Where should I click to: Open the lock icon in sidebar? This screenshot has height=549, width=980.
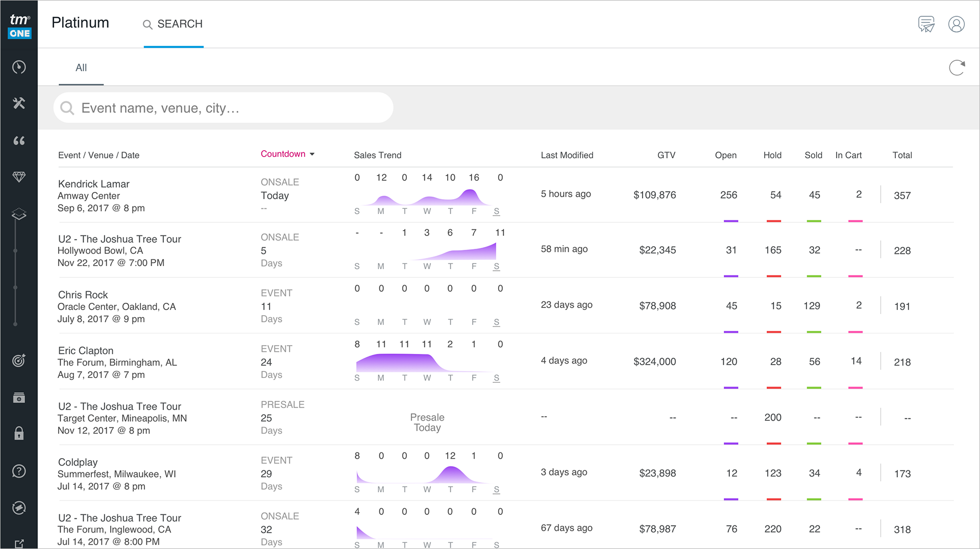click(19, 434)
